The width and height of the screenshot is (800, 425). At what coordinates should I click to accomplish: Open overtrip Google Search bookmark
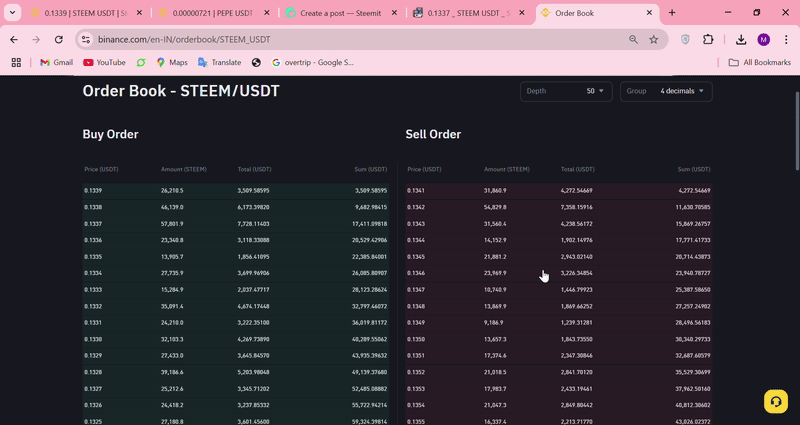pyautogui.click(x=313, y=62)
